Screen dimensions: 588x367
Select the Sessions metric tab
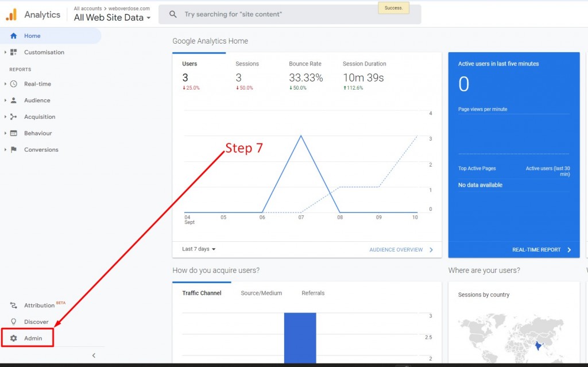tap(247, 76)
